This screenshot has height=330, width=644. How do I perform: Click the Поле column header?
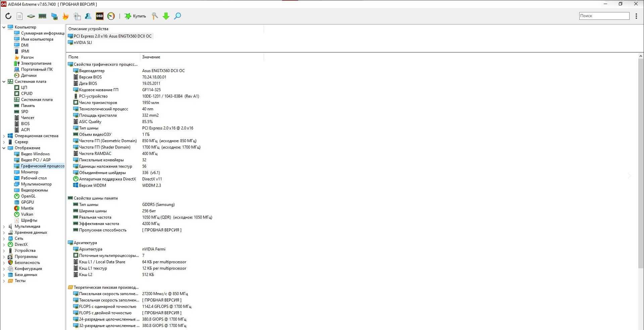[x=103, y=57]
